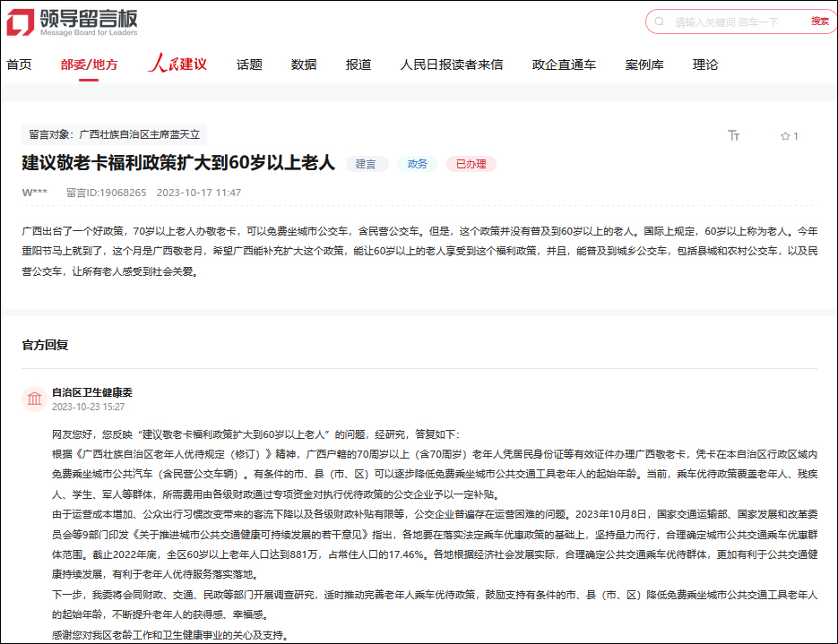The width and height of the screenshot is (838, 644).
Task: Open the 数据 navigation item
Action: pyautogui.click(x=304, y=64)
